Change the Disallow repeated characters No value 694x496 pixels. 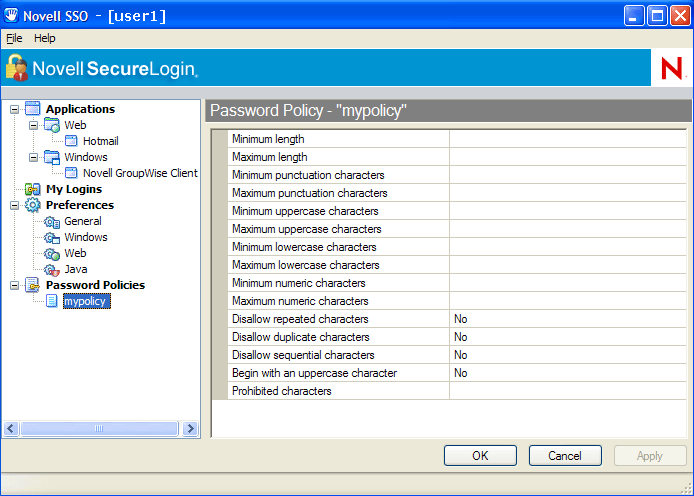tap(567, 319)
